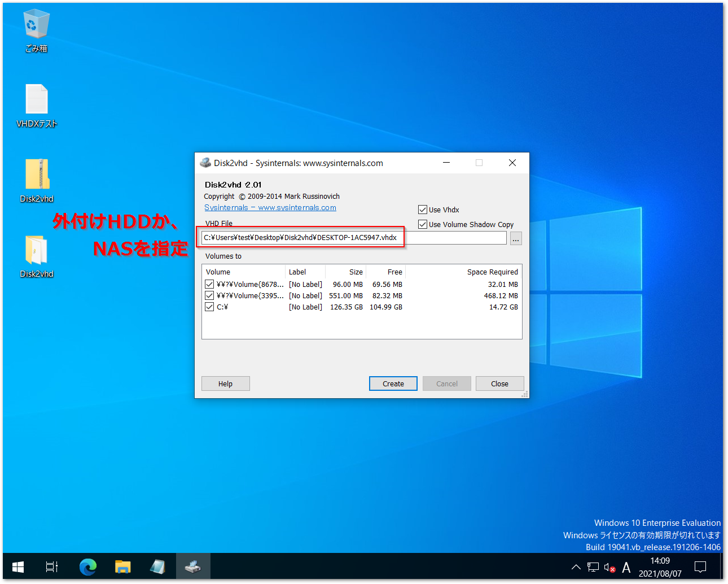Click the Show desktop strip on the taskbar

point(722,566)
